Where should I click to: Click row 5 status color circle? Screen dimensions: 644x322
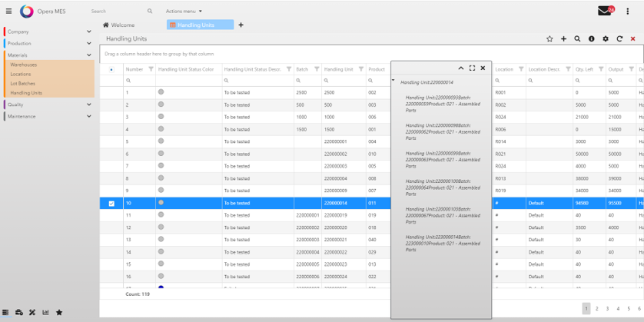(161, 141)
